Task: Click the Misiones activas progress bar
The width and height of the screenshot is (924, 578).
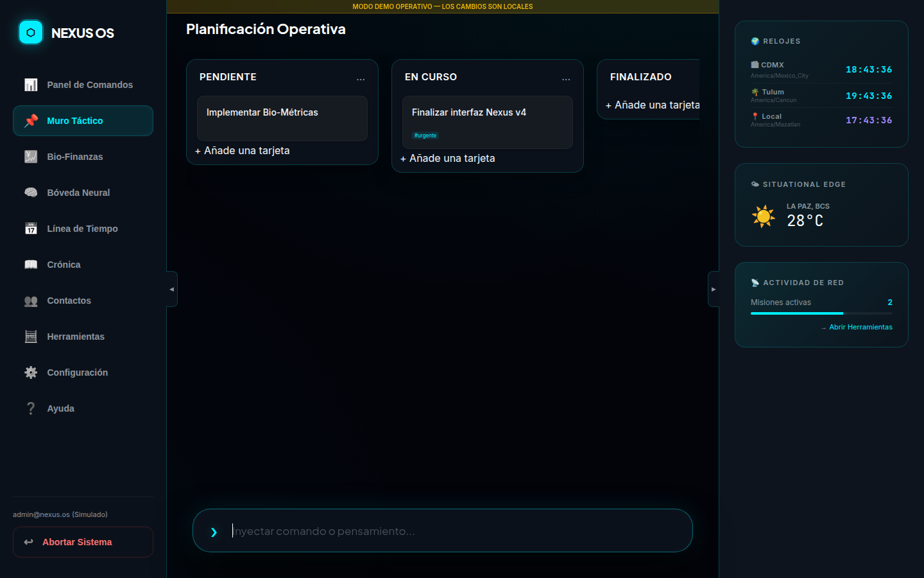Action: click(821, 313)
